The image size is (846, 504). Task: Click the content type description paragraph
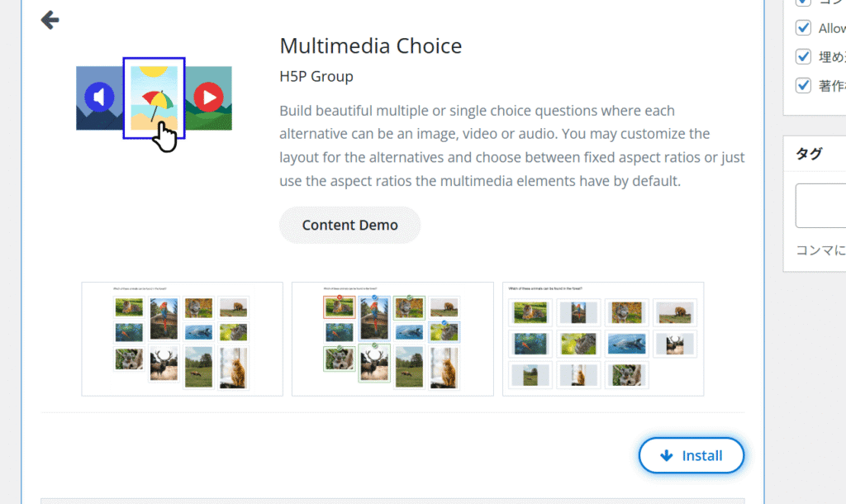[511, 145]
